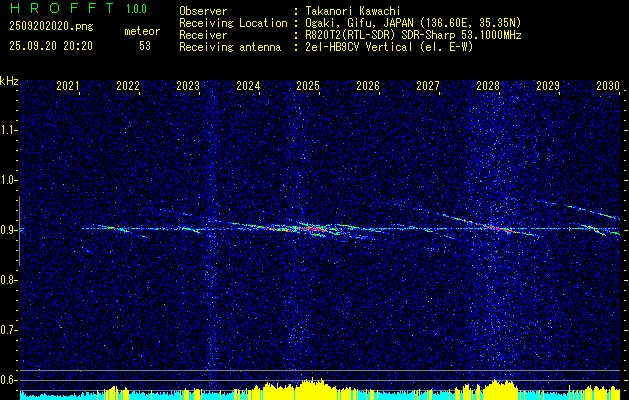Viewport: 629px width, 400px height.
Task: Click the 2023 time axis marker
Action: 188,86
